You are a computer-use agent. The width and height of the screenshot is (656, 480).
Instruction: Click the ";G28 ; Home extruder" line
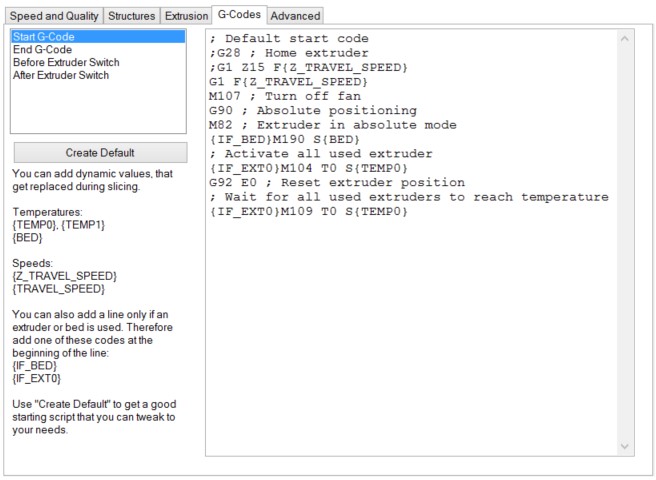[x=289, y=53]
